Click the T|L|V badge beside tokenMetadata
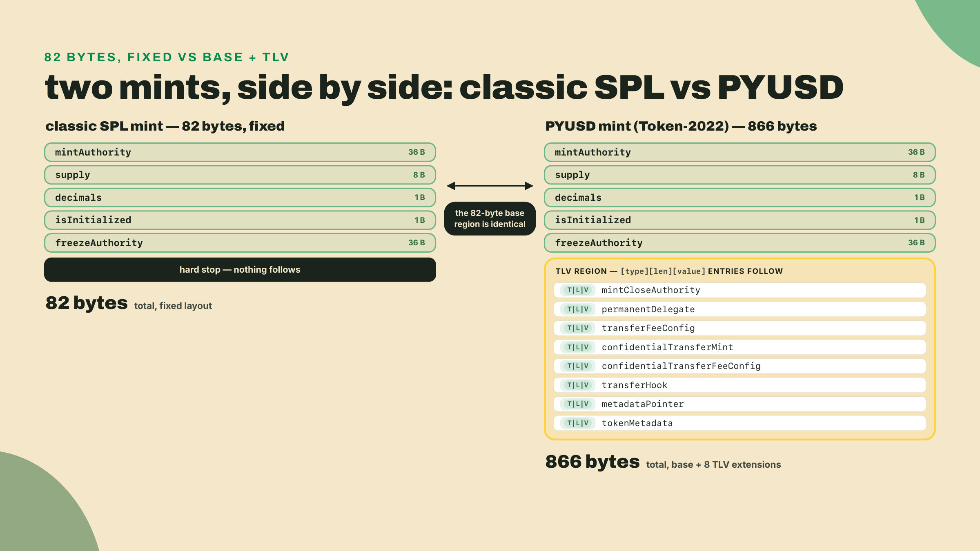Viewport: 980px width, 551px height. point(578,423)
